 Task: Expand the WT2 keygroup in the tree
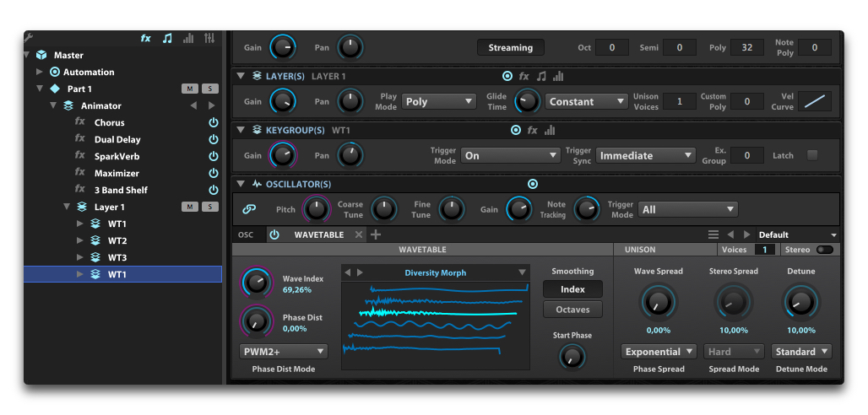(79, 240)
